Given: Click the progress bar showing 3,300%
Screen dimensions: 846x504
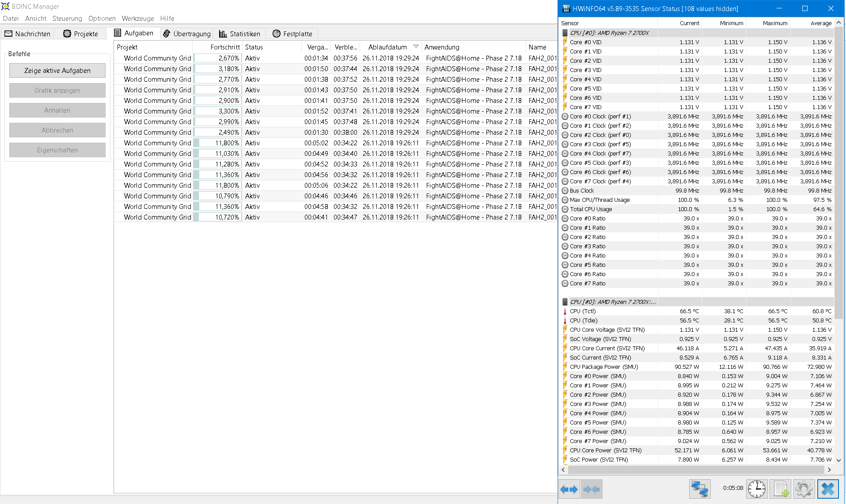Looking at the screenshot, I should coord(218,111).
